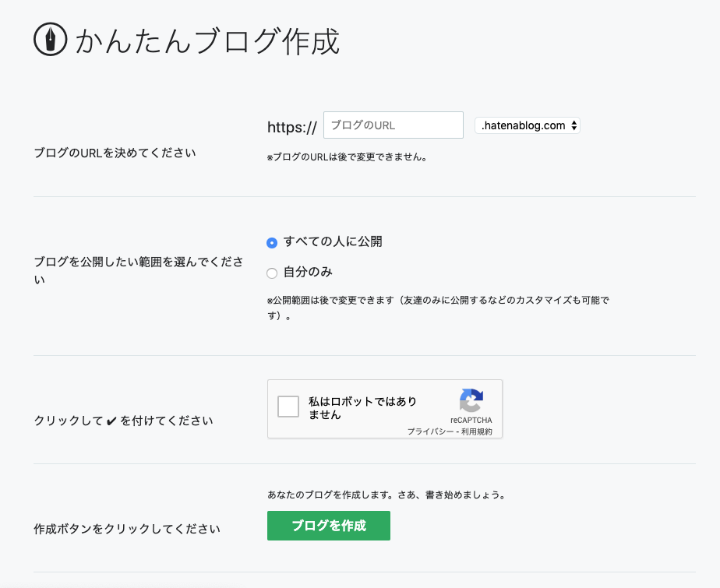The width and height of the screenshot is (720, 588).
Task: Open the プライバシー link in reCAPTCHA
Action: 430,431
